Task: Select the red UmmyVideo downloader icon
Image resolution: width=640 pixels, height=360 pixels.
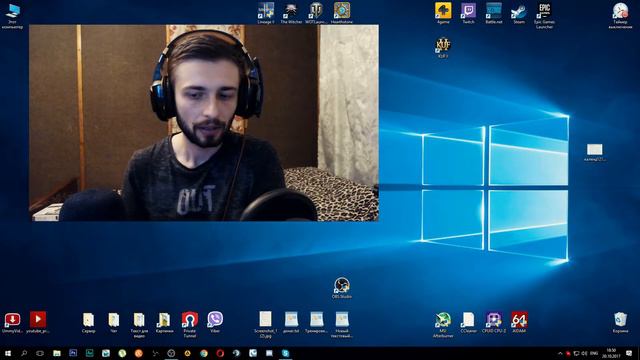Action: point(12,322)
